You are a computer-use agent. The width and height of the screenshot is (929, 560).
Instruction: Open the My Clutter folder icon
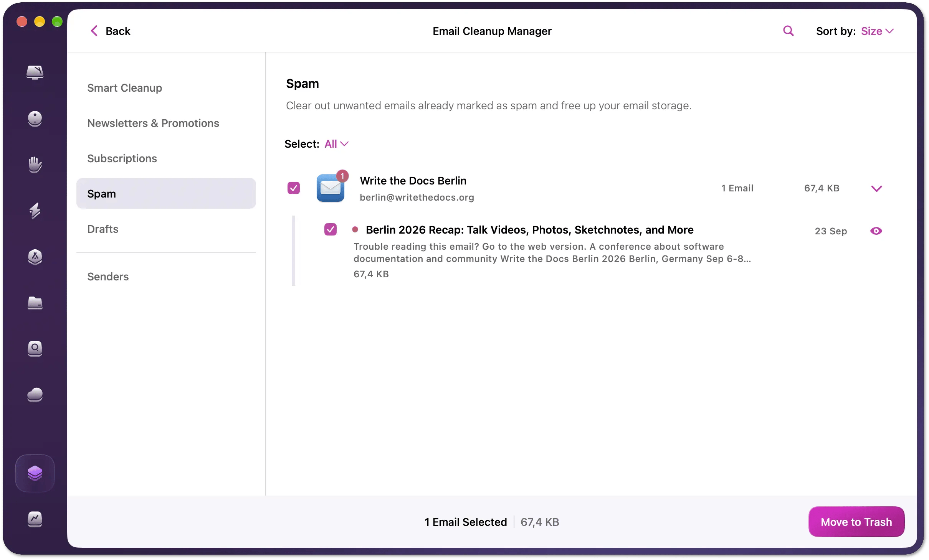point(35,303)
